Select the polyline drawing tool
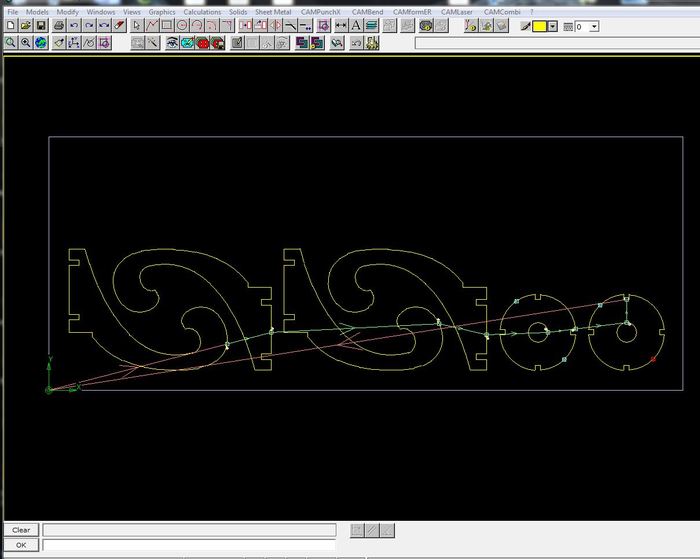Viewport: 700px width, 559px height. (152, 26)
